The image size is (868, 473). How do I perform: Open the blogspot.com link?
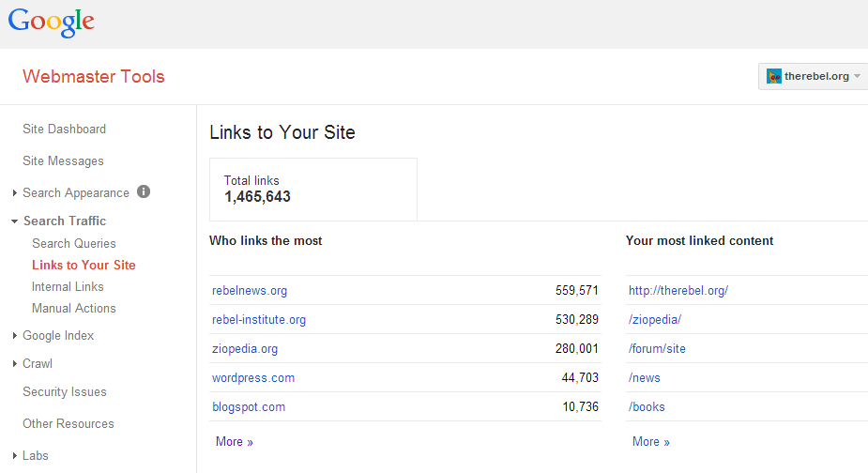pyautogui.click(x=249, y=407)
